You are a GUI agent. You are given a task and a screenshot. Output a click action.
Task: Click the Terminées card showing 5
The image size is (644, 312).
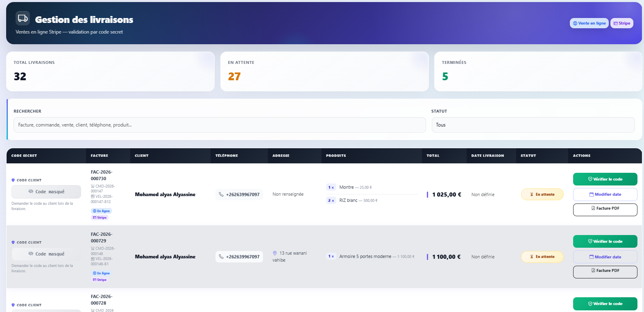coord(538,71)
